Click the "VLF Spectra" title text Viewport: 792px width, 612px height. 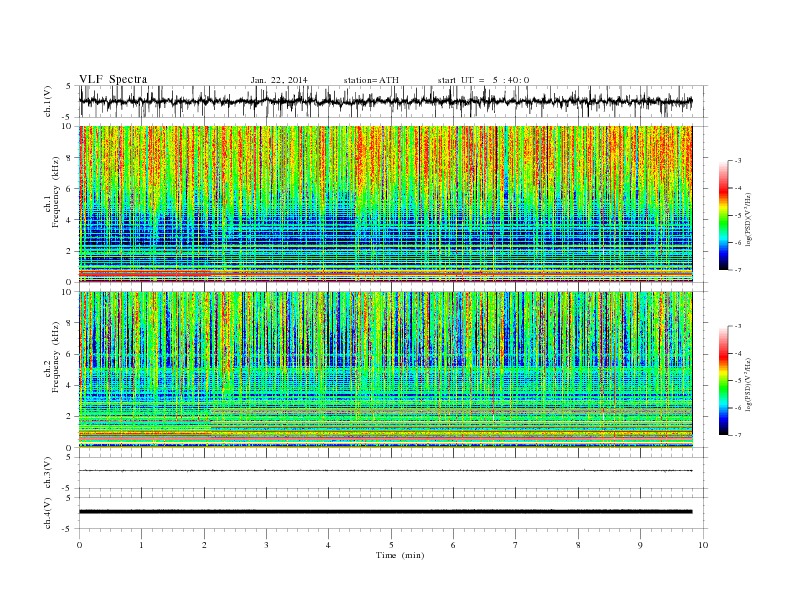[x=113, y=79]
